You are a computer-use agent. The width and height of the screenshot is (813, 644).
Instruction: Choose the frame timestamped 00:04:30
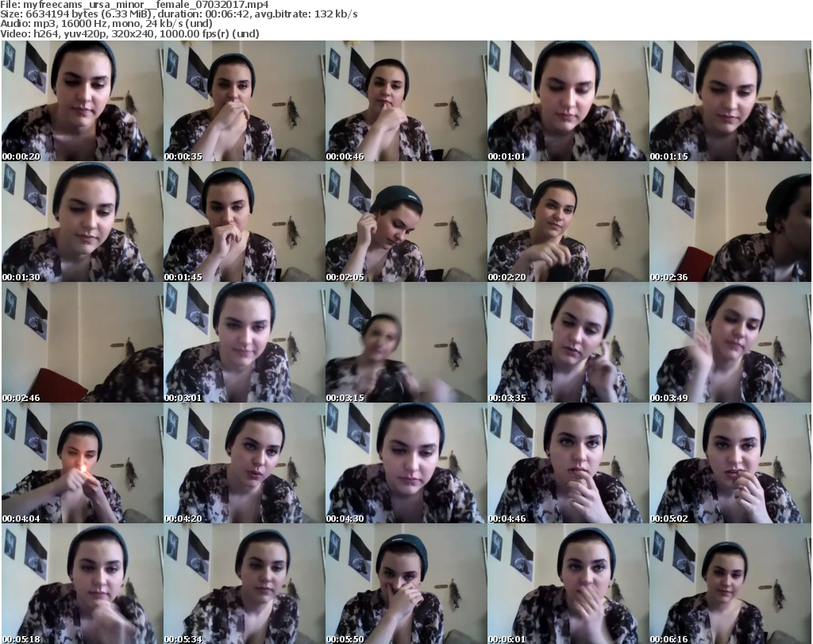point(406,463)
